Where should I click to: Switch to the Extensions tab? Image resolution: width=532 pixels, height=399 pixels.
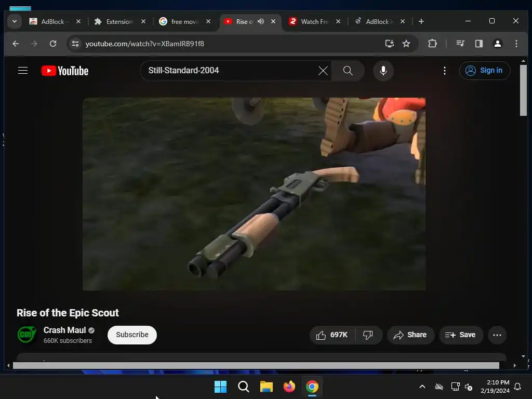119,21
